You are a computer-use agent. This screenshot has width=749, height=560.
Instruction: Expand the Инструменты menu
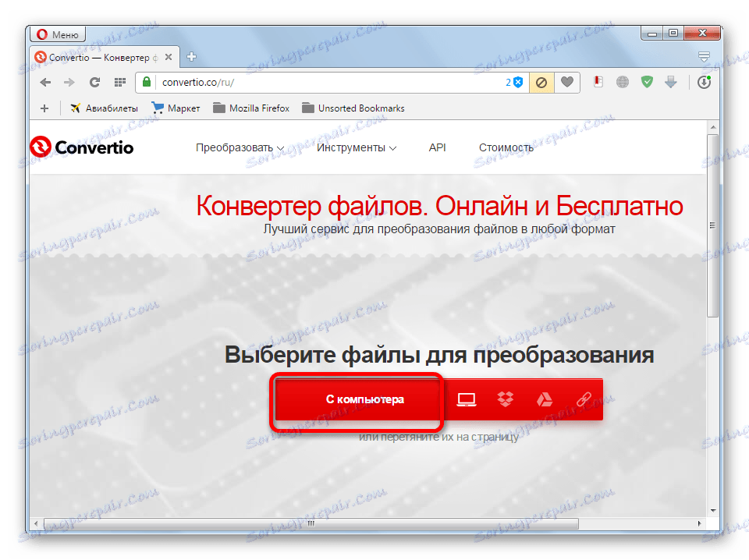pyautogui.click(x=357, y=147)
